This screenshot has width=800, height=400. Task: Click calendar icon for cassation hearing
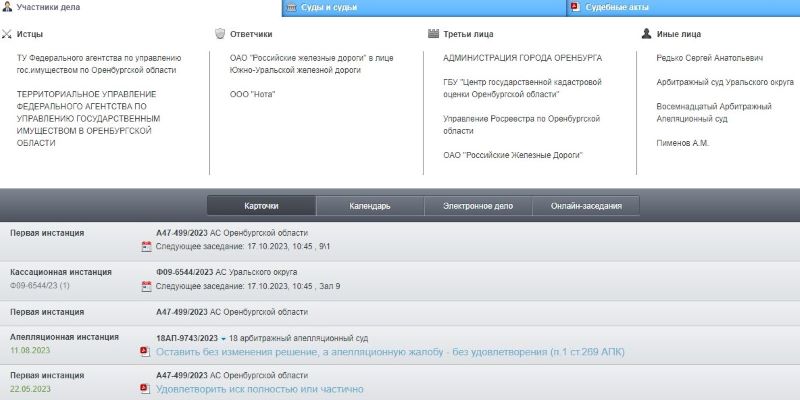tap(146, 286)
